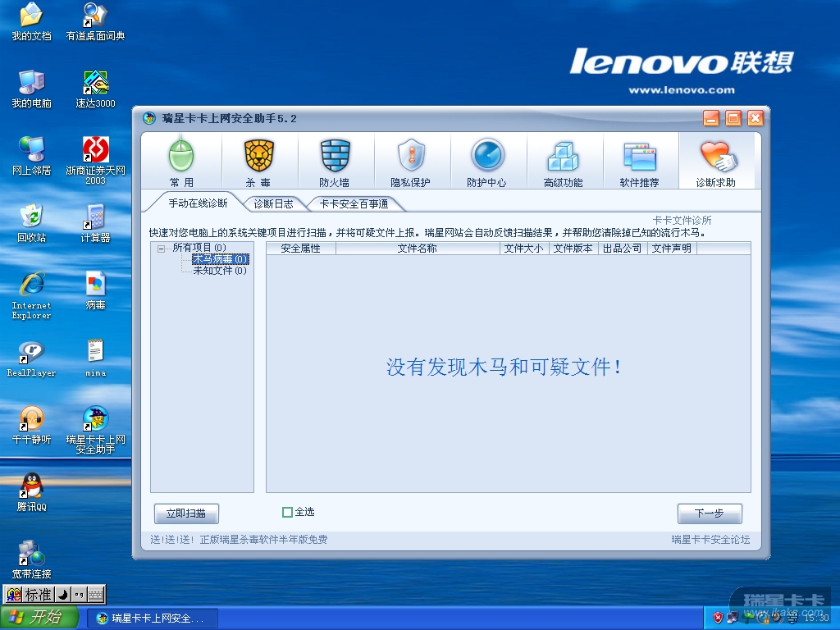This screenshot has height=630, width=840.
Task: Collapse the 所有项目 tree node
Action: tap(161, 248)
